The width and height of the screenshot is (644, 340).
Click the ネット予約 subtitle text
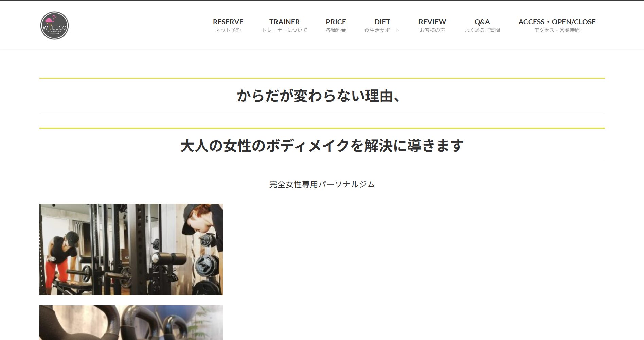point(228,30)
